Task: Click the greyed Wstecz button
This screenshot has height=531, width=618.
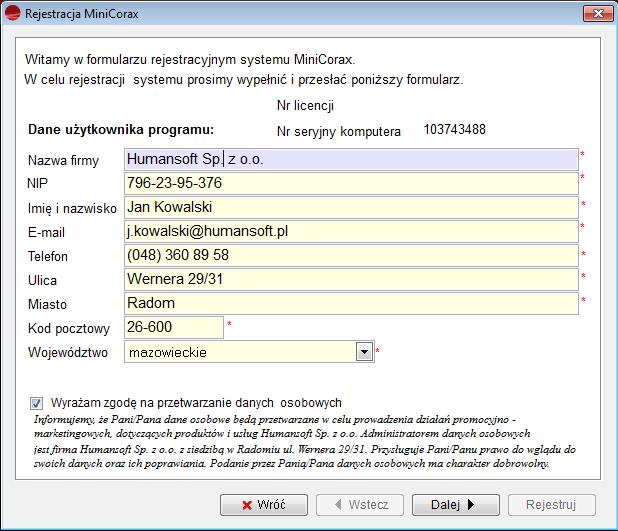Action: coord(360,505)
